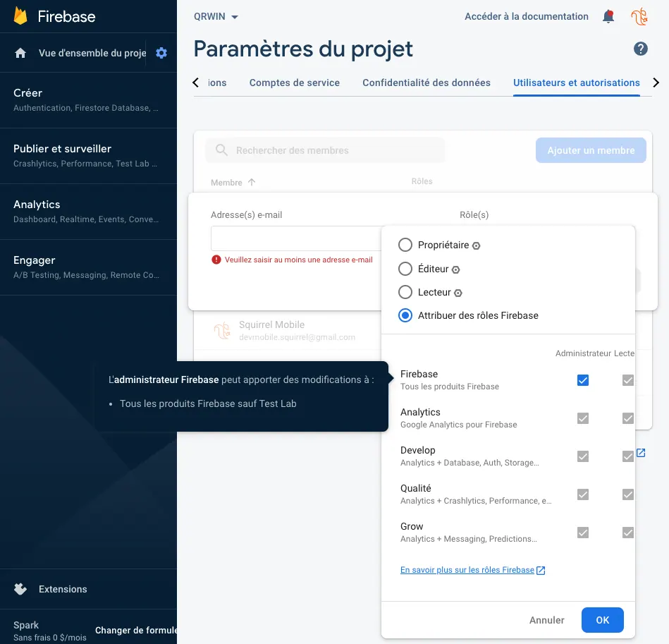Open Extensions in the sidebar

pos(63,589)
